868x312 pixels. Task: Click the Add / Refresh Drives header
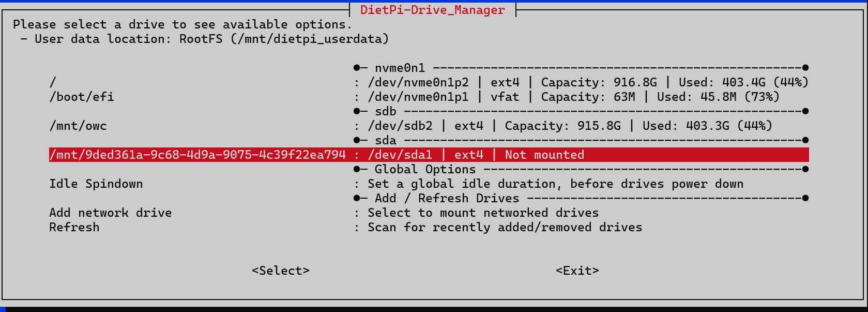pyautogui.click(x=447, y=198)
